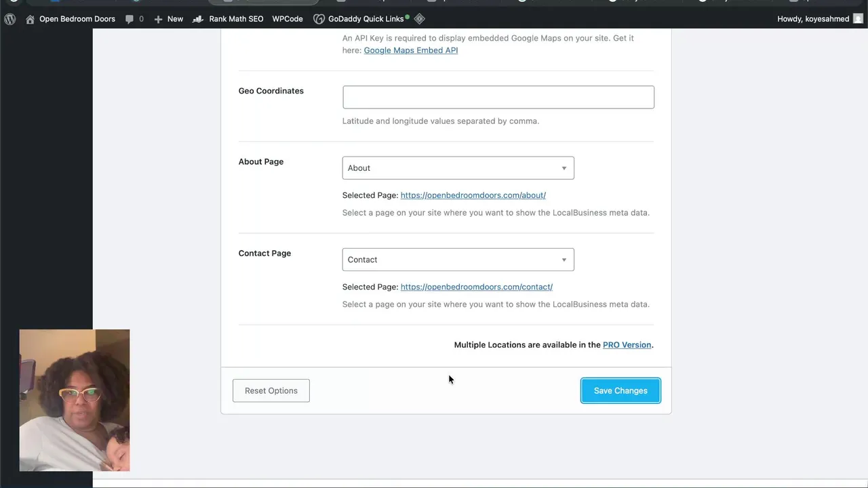Click the user avatar next to Howdy
This screenshot has width=868, height=488.
[858, 19]
